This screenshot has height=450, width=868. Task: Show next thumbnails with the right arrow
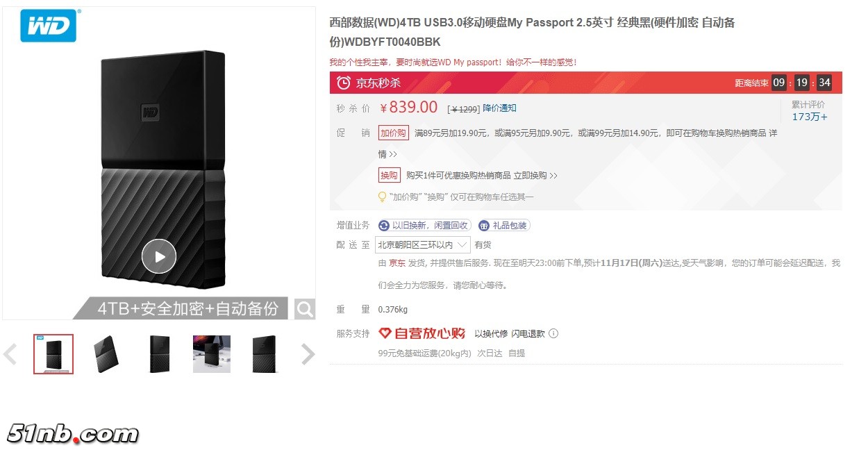click(308, 354)
